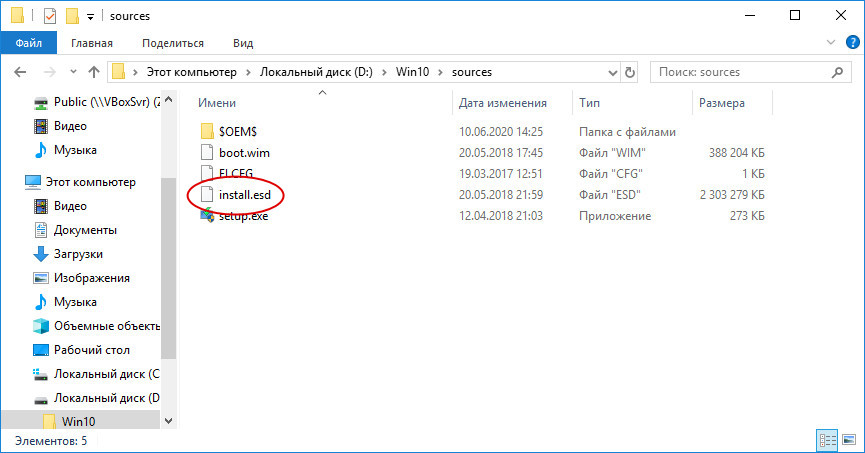
Task: Click the 10.06.2020 14:25 date cell
Action: point(501,132)
